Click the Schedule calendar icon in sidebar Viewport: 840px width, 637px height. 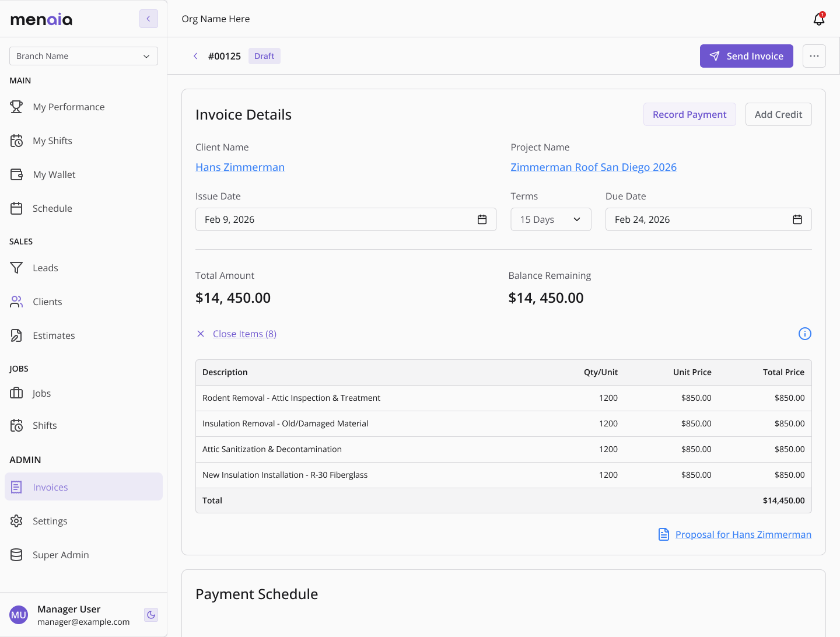(x=16, y=208)
